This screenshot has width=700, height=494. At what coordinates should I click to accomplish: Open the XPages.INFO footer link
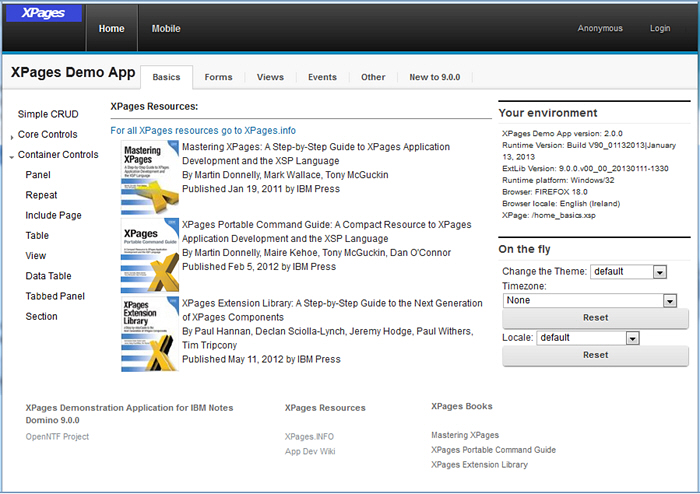[x=309, y=436]
